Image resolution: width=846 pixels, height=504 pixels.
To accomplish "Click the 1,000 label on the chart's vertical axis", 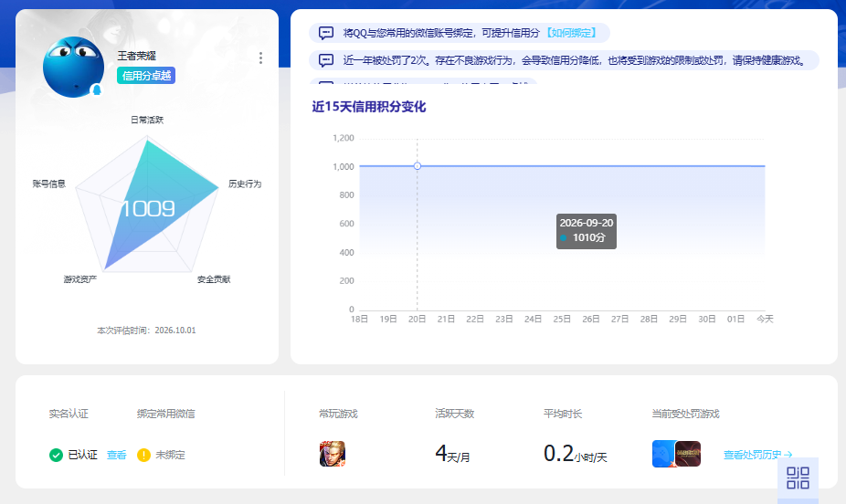I will coord(344,166).
